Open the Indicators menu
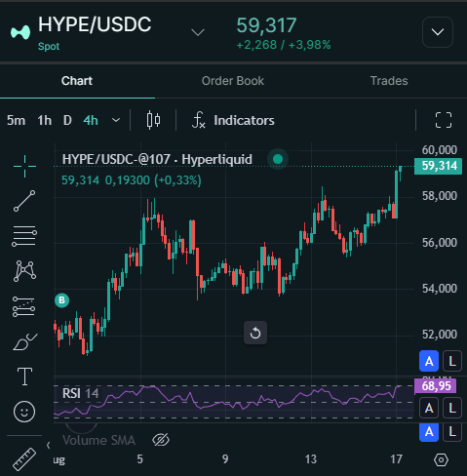 click(234, 120)
